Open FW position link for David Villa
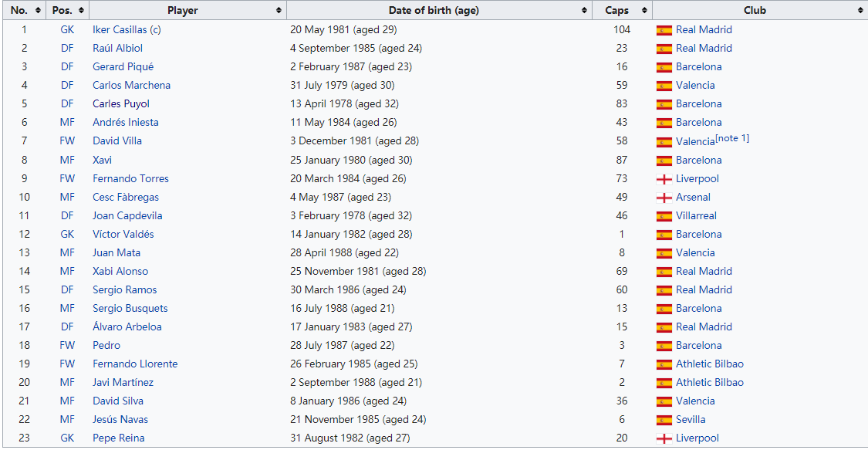 pos(67,140)
